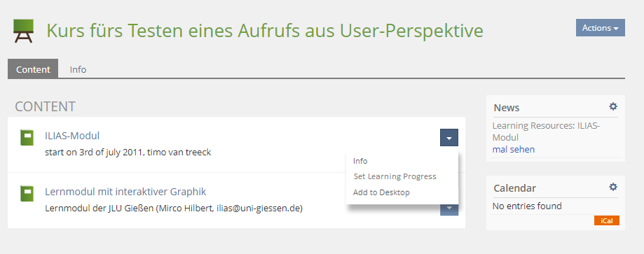Collapse the ILIAS-Modul actions dropdown arrow
This screenshot has height=254, width=644.
pos(449,138)
